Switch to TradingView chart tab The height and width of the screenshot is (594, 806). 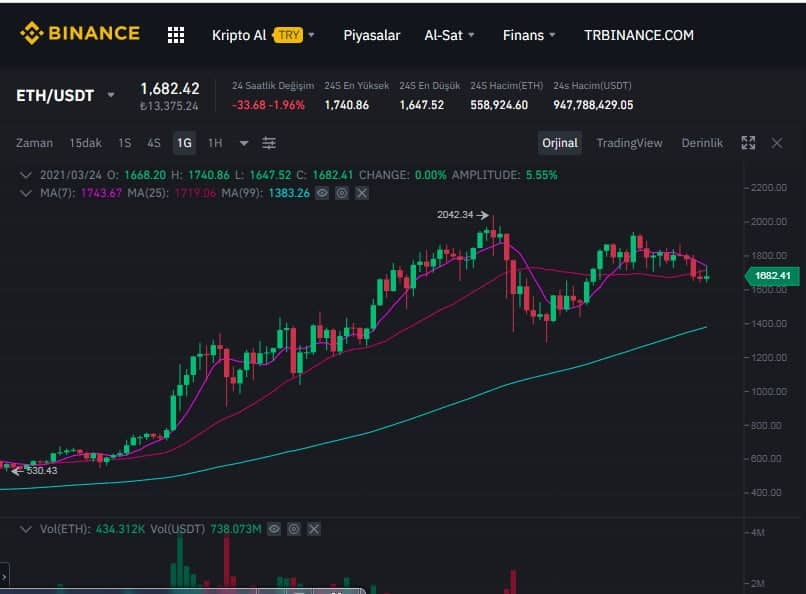[629, 143]
